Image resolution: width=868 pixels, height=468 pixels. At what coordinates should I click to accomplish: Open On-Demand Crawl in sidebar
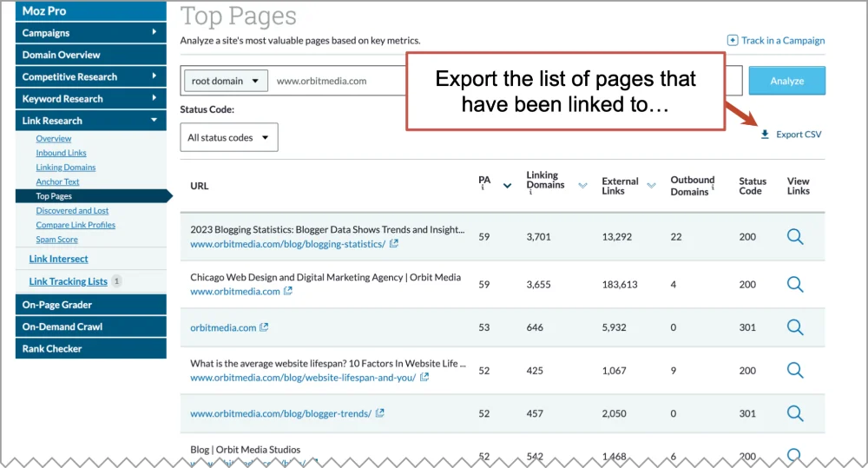pos(91,326)
